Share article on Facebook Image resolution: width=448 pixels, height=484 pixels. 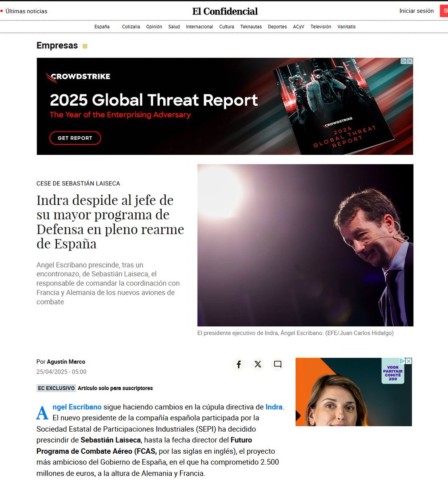[x=239, y=364]
